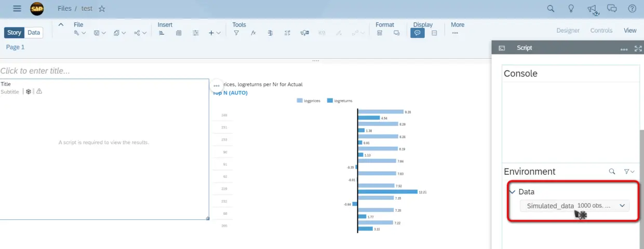644x249 pixels.
Task: Click the 12.21 logreturns bar
Action: point(388,191)
